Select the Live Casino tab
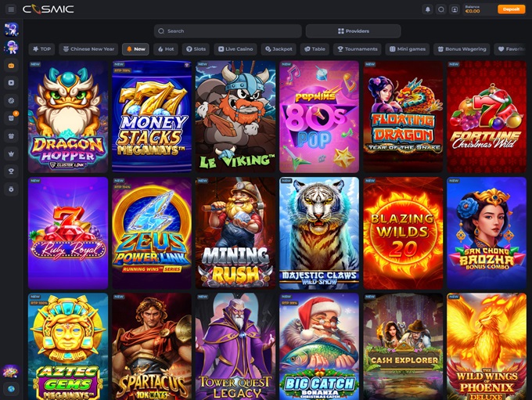Image resolution: width=532 pixels, height=400 pixels. coord(235,49)
